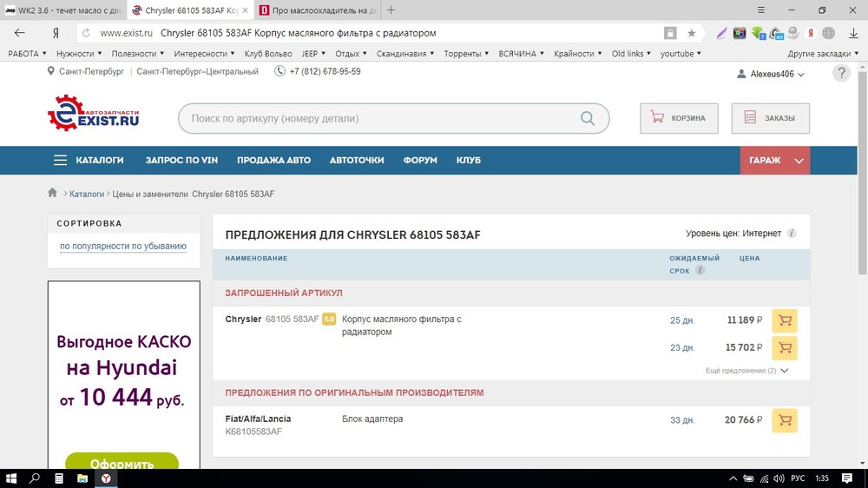Open the КОРЗИНА cart button
868x488 pixels.
click(679, 118)
